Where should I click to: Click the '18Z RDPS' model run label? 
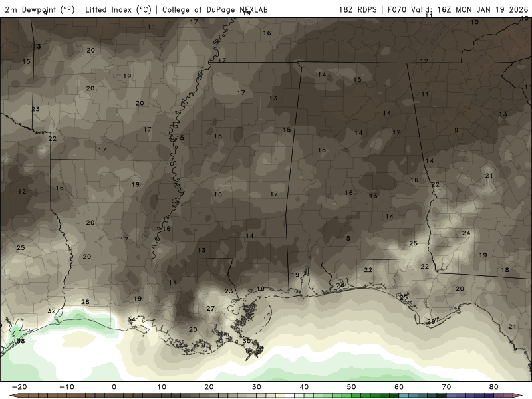358,9
